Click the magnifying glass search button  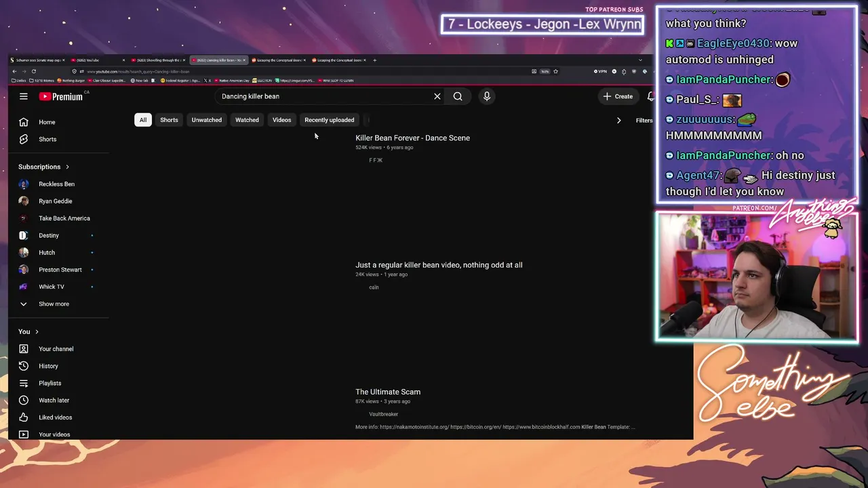pyautogui.click(x=458, y=96)
